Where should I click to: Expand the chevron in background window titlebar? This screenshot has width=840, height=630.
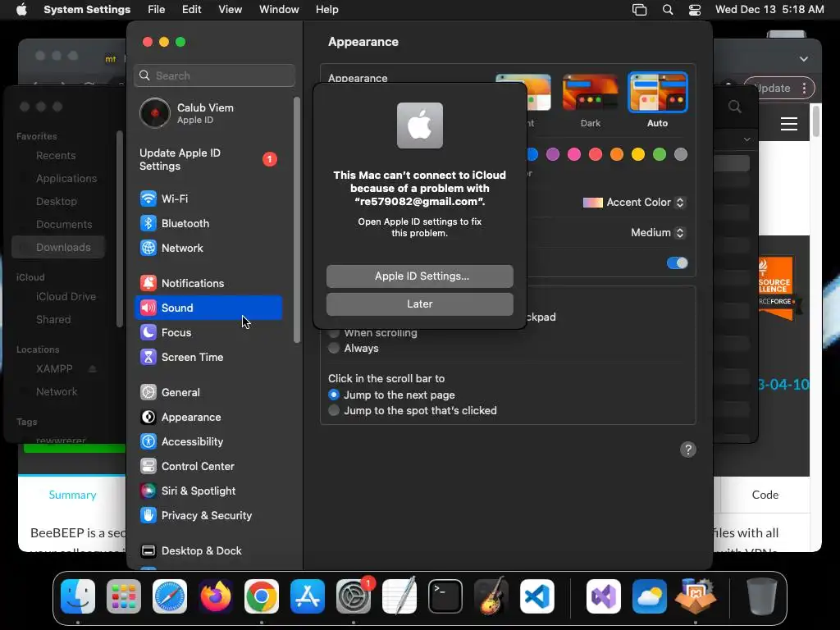pos(804,59)
